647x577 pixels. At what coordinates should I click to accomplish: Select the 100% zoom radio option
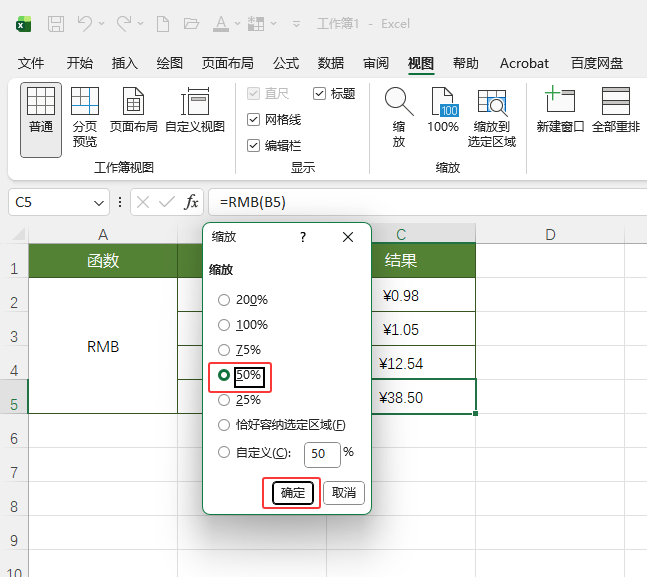(x=224, y=325)
